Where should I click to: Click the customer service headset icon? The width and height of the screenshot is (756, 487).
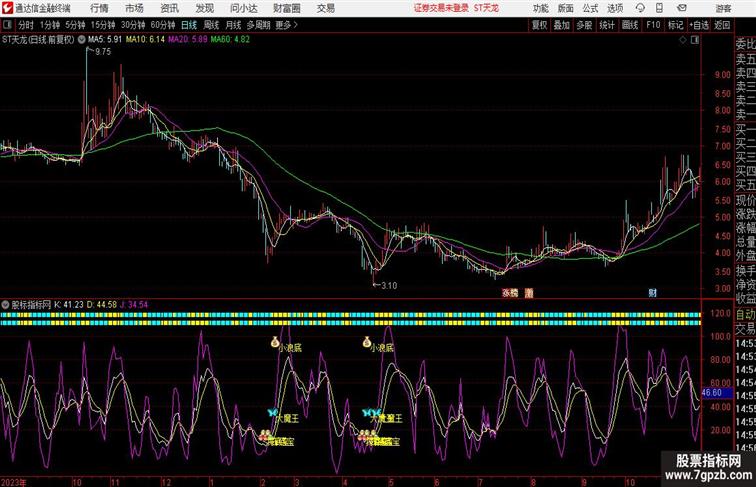tap(640, 8)
